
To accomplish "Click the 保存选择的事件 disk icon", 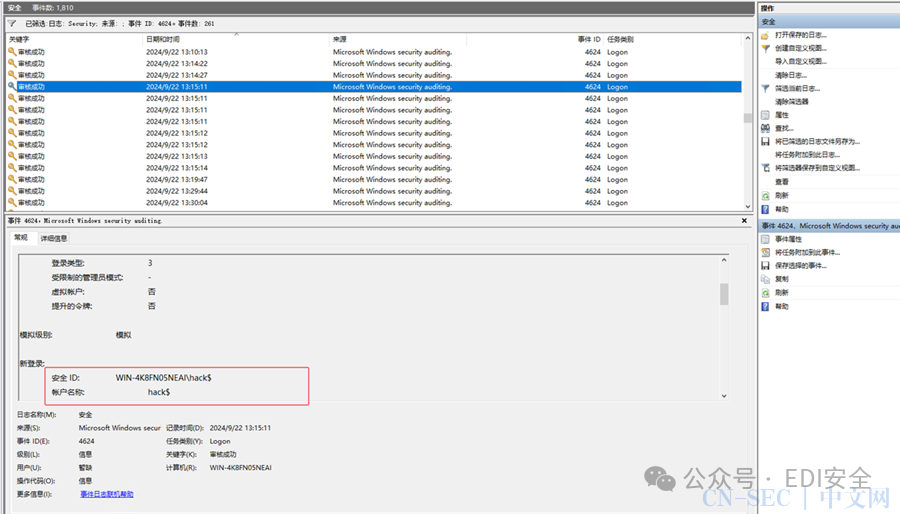I will [765, 266].
